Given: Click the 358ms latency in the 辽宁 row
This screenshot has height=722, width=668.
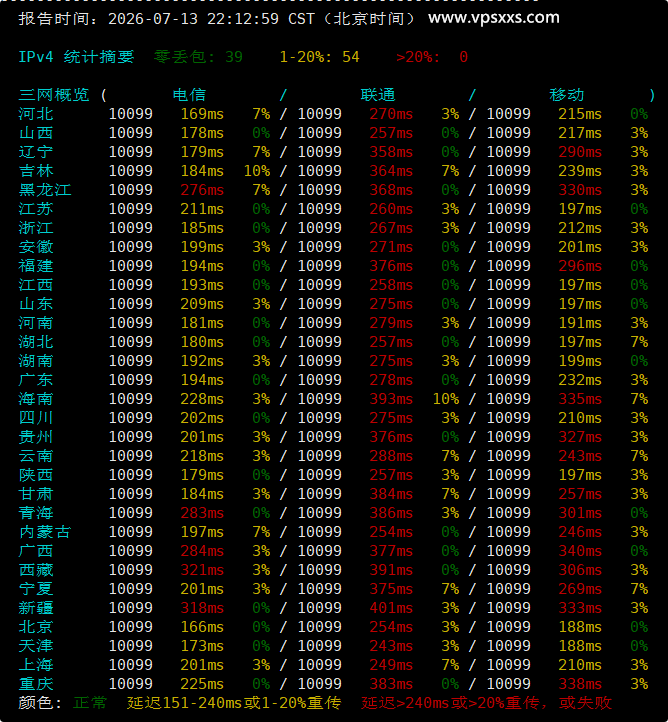Looking at the screenshot, I should (391, 152).
